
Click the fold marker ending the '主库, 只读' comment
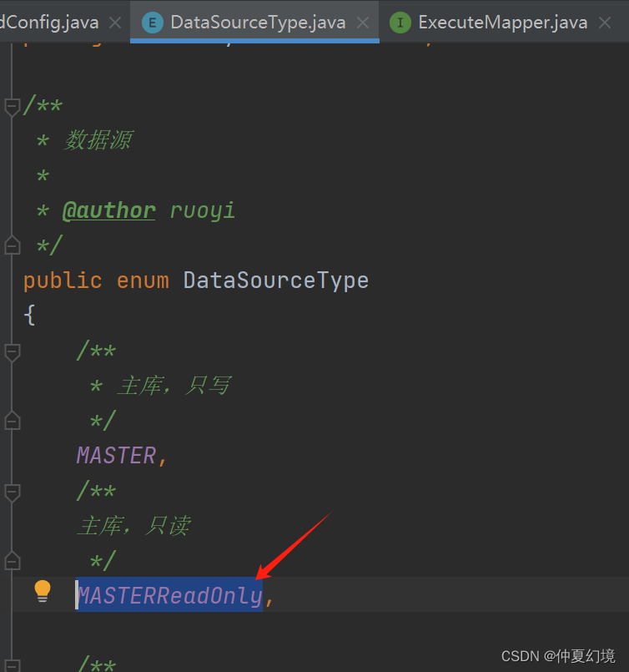point(12,562)
